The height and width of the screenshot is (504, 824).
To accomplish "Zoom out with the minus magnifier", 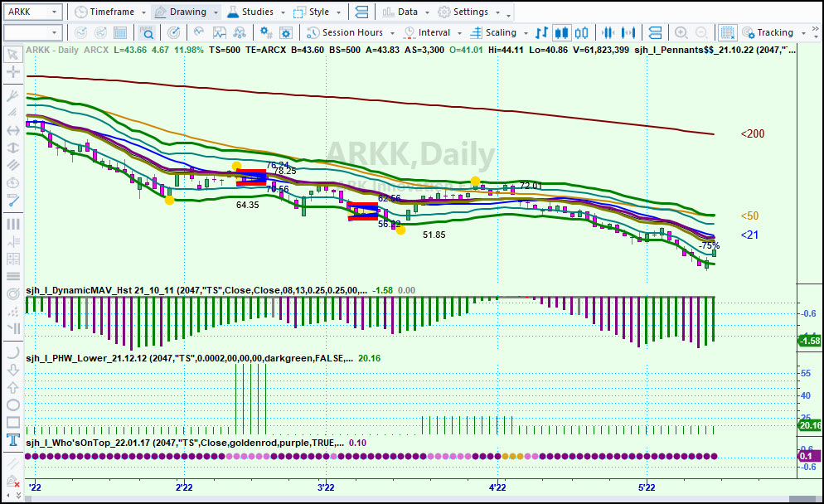I will point(701,33).
